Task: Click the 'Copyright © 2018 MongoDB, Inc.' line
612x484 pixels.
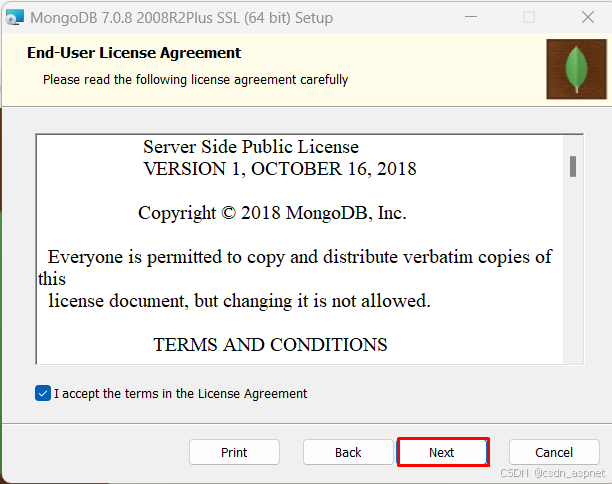Action: click(272, 213)
